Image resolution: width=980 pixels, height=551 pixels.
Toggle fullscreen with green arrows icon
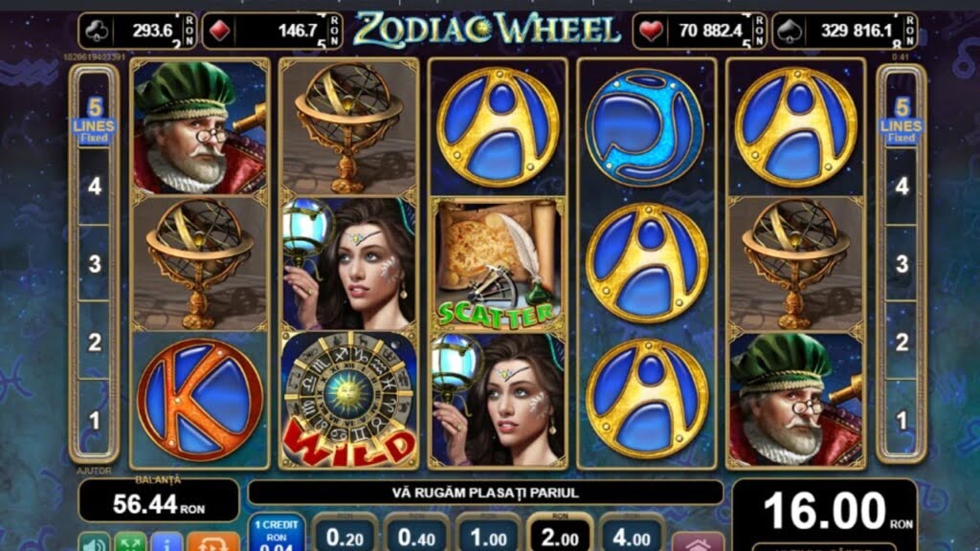(130, 542)
